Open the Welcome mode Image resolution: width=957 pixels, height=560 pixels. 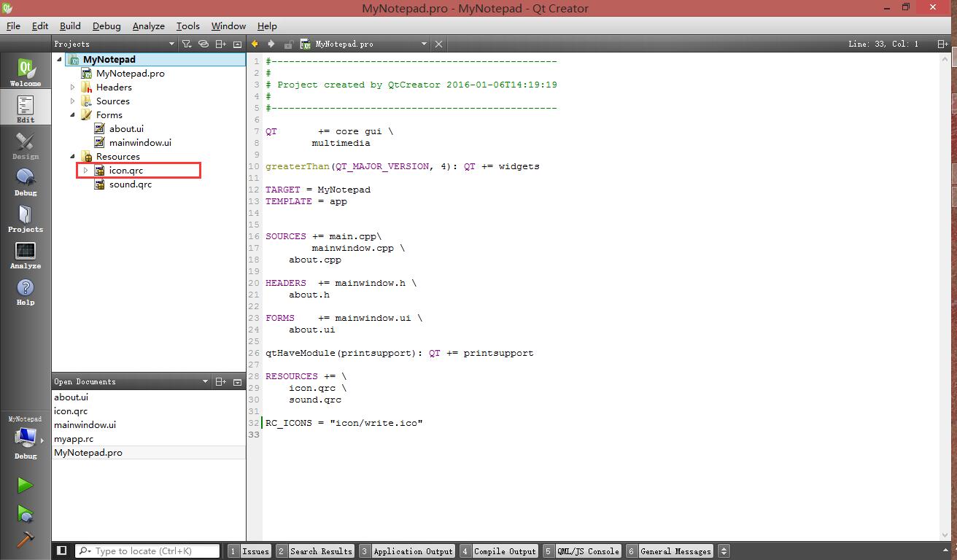pos(26,72)
